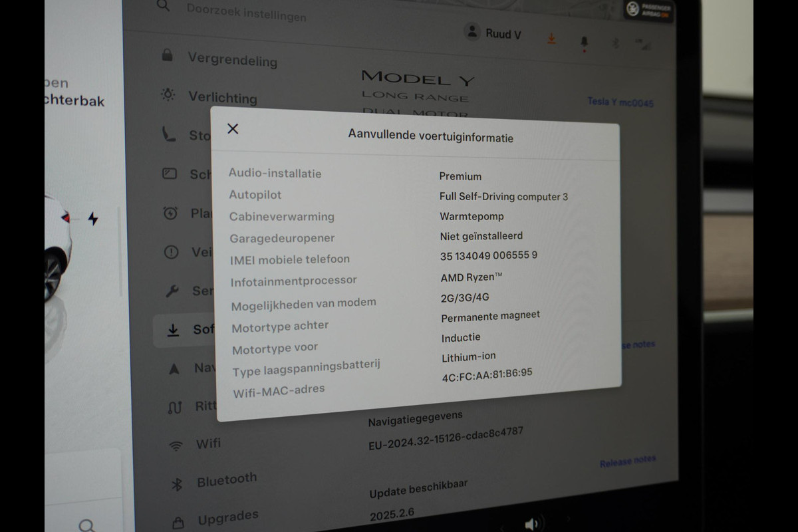
Task: Click the Autopilot label
Action: (x=255, y=195)
